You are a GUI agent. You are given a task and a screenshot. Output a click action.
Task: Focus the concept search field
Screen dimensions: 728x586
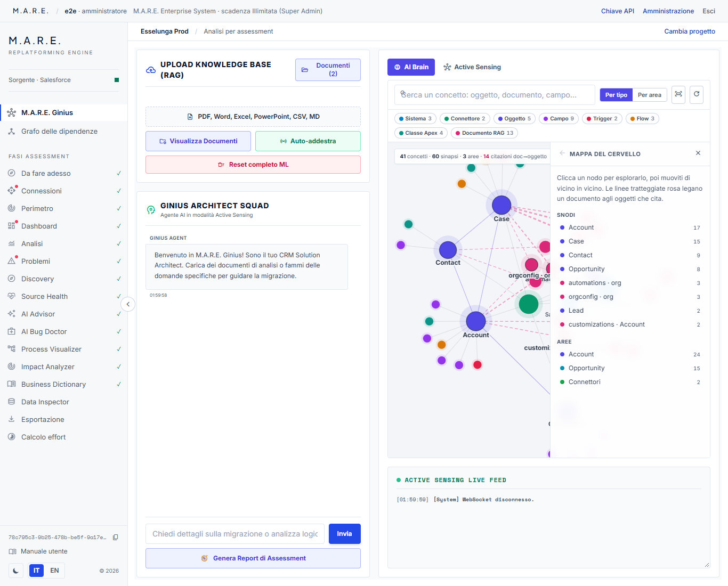pos(495,95)
